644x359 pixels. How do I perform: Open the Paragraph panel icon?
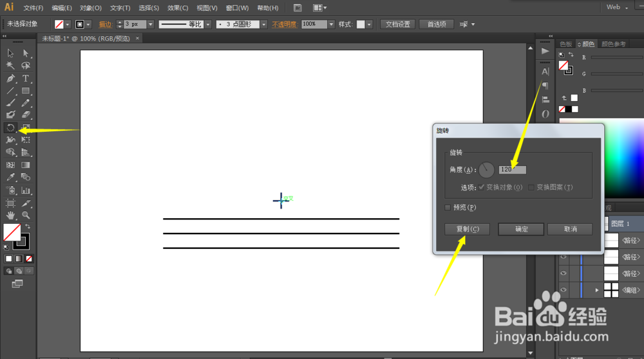tap(545, 86)
